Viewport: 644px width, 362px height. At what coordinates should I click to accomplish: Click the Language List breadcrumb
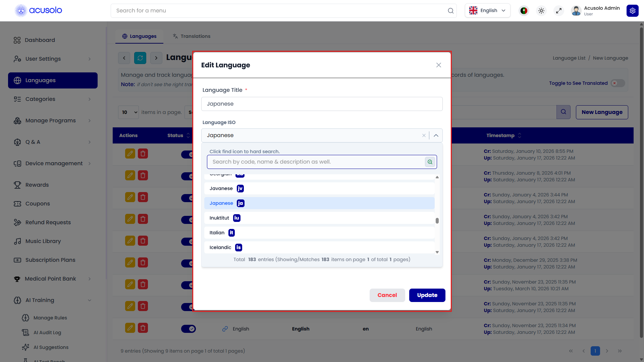point(569,58)
